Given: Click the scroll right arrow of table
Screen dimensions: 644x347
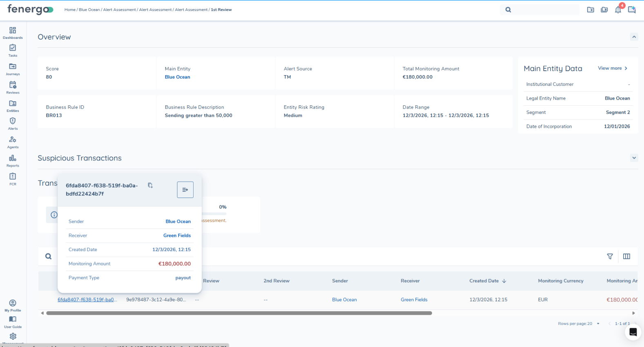Looking at the screenshot, I should (x=633, y=313).
